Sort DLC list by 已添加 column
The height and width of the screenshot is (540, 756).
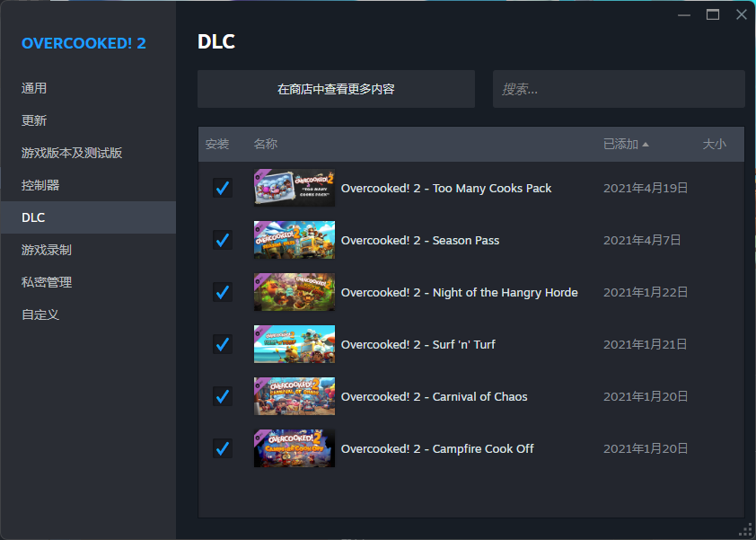click(626, 144)
